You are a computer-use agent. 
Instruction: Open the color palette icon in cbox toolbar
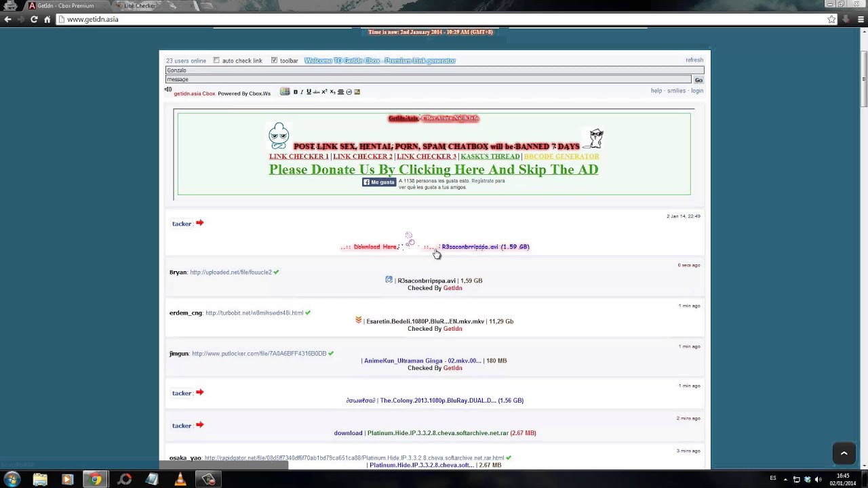[x=285, y=91]
